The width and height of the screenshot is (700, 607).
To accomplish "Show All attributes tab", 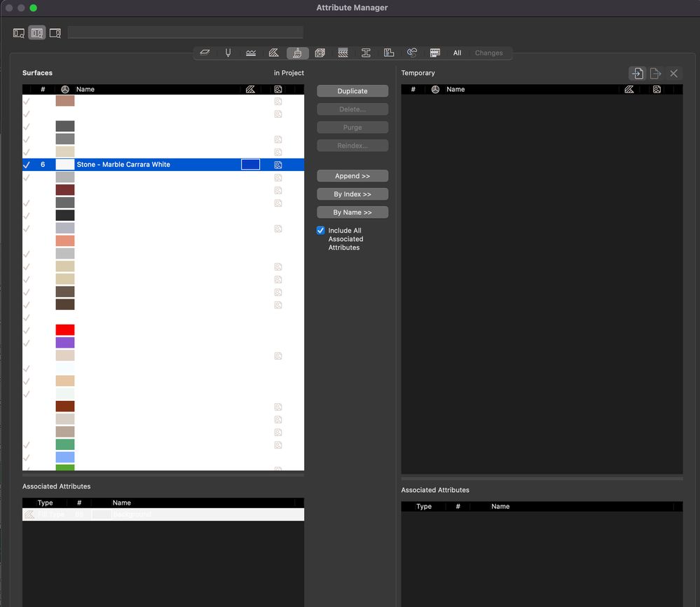I will tap(457, 53).
